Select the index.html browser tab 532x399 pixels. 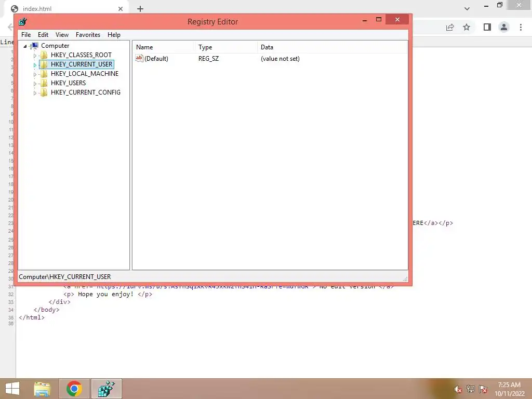click(66, 9)
